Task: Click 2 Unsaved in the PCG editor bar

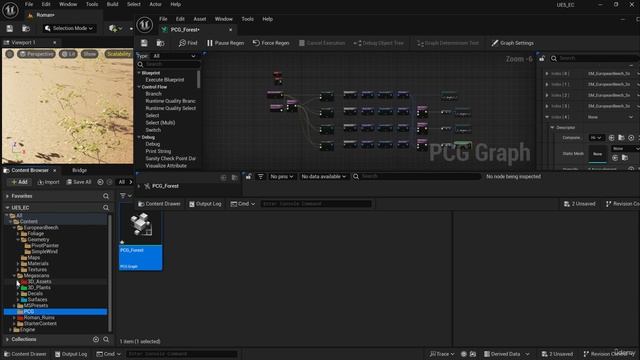Action: coord(580,204)
